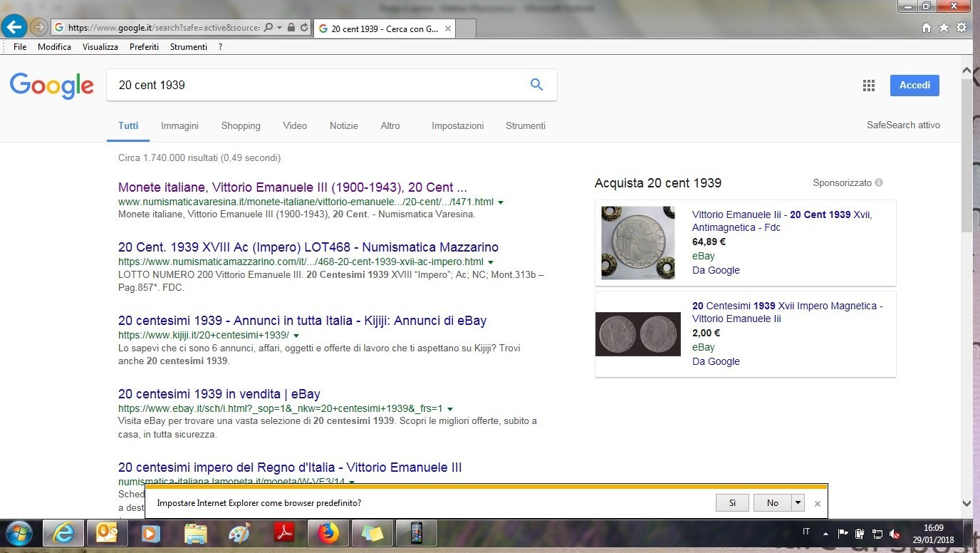The height and width of the screenshot is (553, 980).
Task: Open the Impostazioni search menu
Action: [x=457, y=125]
